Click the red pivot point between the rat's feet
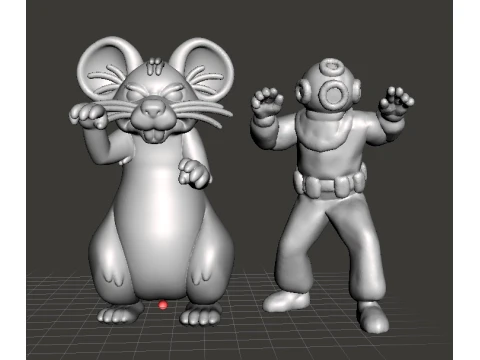The height and width of the screenshot is (360, 480). coord(163,305)
